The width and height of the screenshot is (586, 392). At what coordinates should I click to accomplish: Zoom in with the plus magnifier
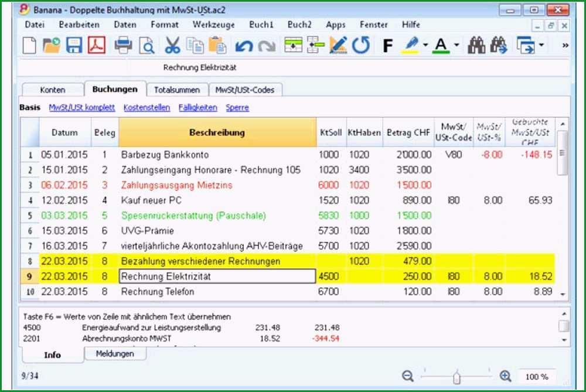point(506,376)
